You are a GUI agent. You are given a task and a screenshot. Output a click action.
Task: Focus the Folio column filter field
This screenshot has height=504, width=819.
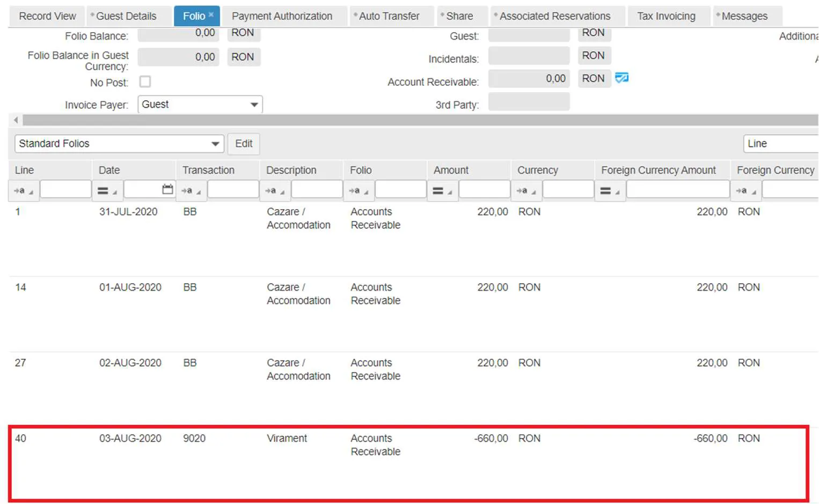click(400, 189)
